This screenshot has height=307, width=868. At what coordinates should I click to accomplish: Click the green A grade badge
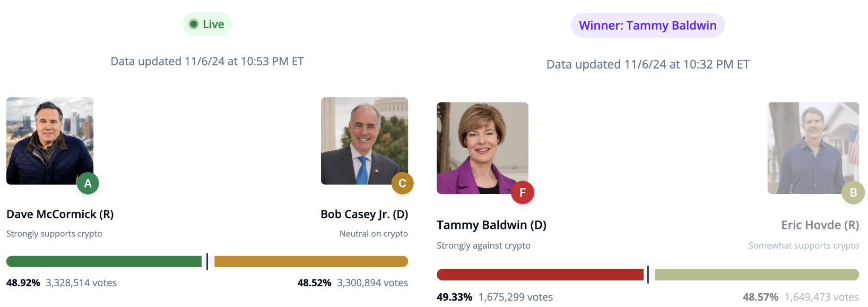[x=88, y=183]
